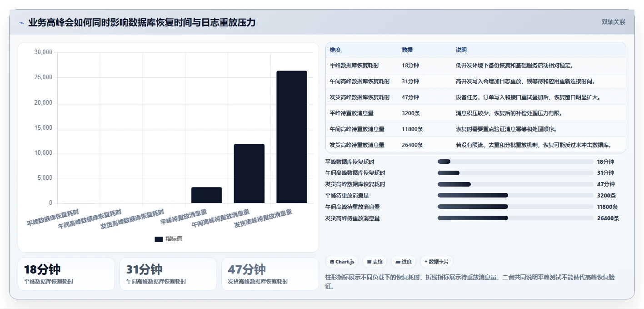Select the 表格 chip
This screenshot has height=309, width=644.
coord(375,262)
